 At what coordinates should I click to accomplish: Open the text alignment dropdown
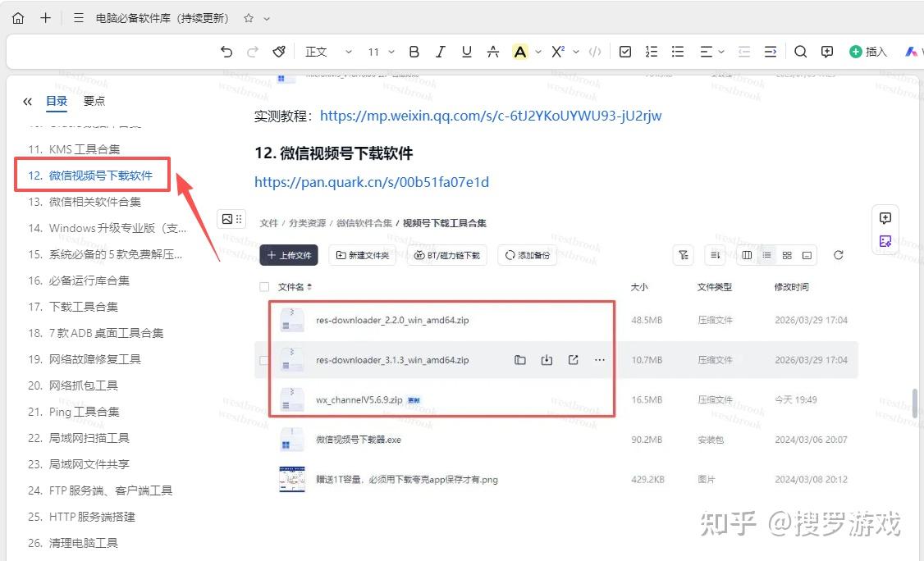(x=711, y=52)
